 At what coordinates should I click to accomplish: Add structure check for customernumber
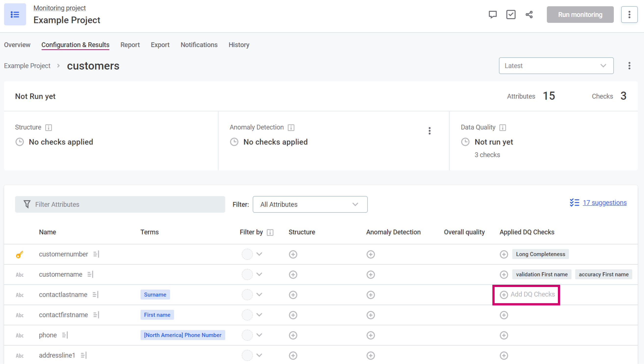coord(293,254)
